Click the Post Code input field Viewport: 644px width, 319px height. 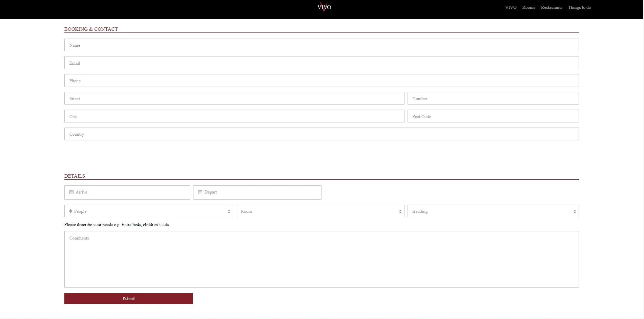[493, 116]
